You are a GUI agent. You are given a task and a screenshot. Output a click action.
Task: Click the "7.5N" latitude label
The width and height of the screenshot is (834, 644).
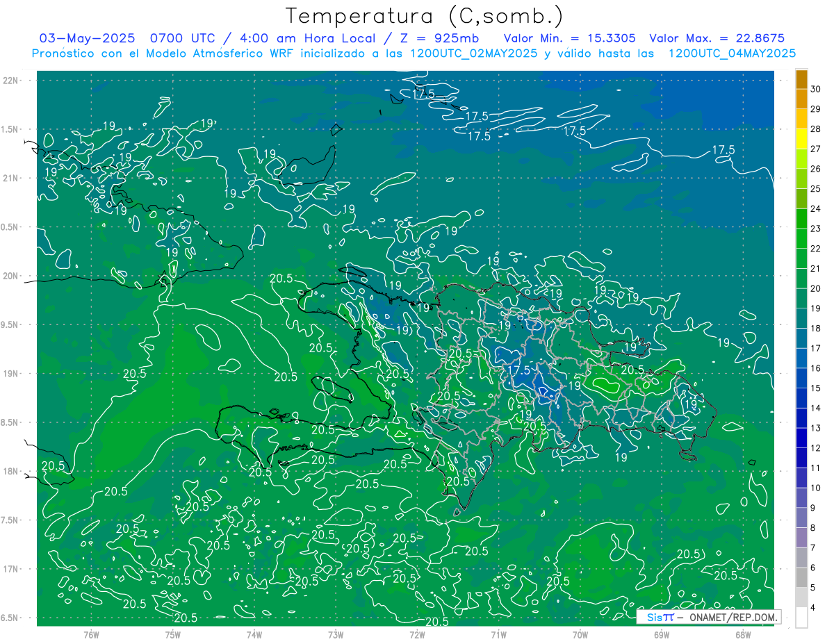pos(10,520)
